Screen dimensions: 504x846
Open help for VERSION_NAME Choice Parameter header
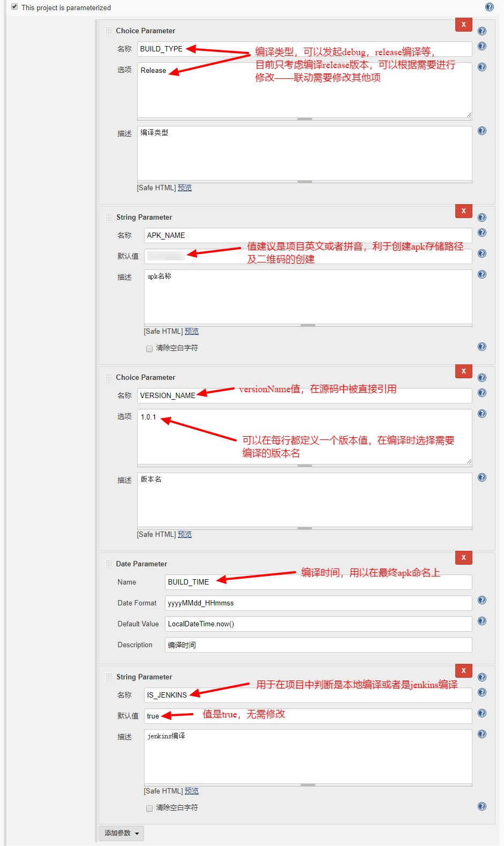(x=482, y=378)
